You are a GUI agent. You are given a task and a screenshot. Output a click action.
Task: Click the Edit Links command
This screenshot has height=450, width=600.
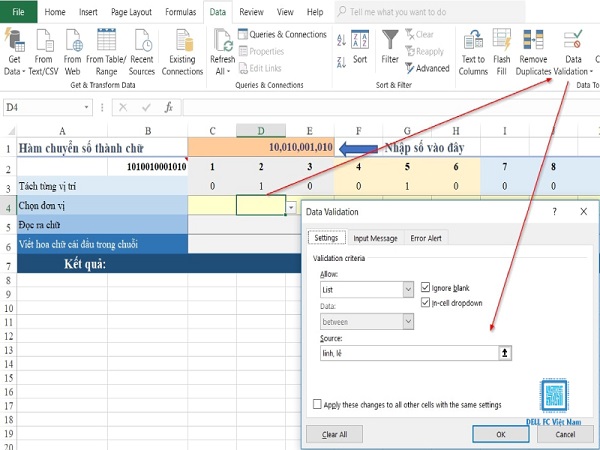point(260,68)
